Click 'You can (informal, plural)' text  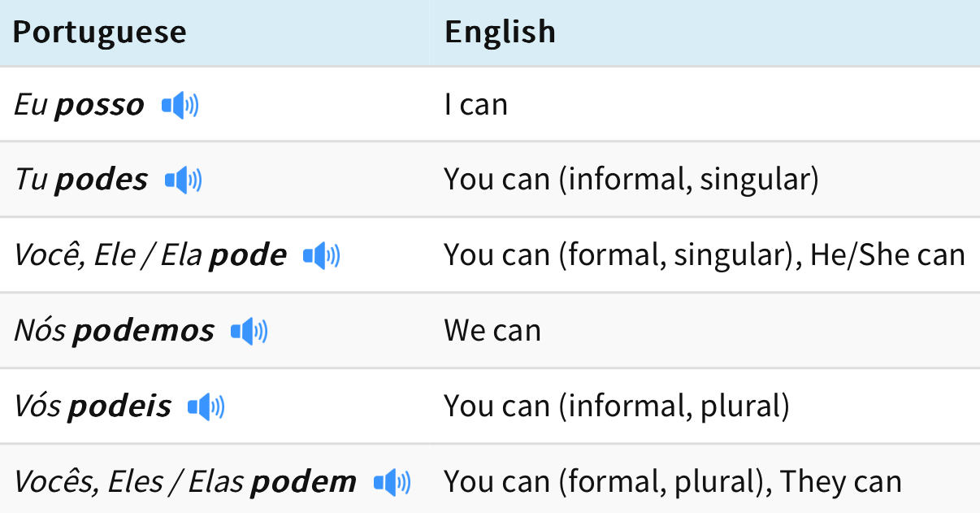tap(617, 406)
